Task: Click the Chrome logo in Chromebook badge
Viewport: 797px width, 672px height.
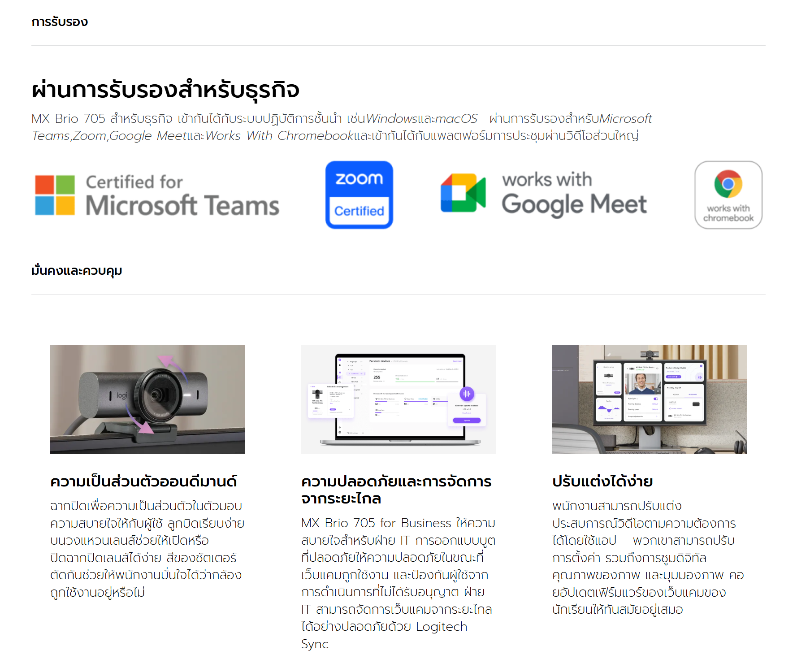Action: tap(728, 184)
